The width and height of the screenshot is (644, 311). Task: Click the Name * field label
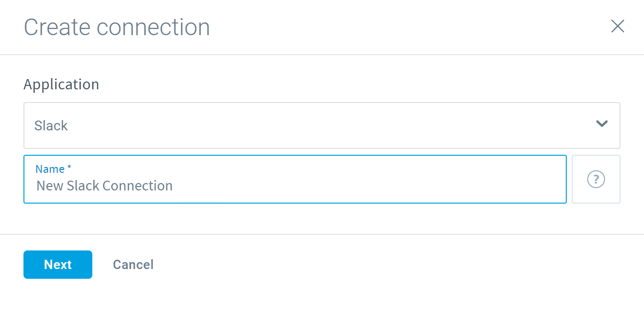pyautogui.click(x=53, y=169)
